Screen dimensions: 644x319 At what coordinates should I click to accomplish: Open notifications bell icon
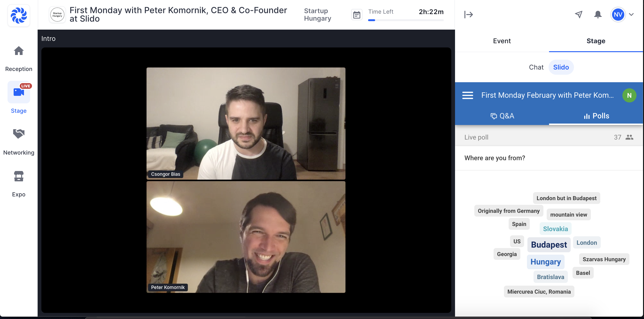(597, 15)
